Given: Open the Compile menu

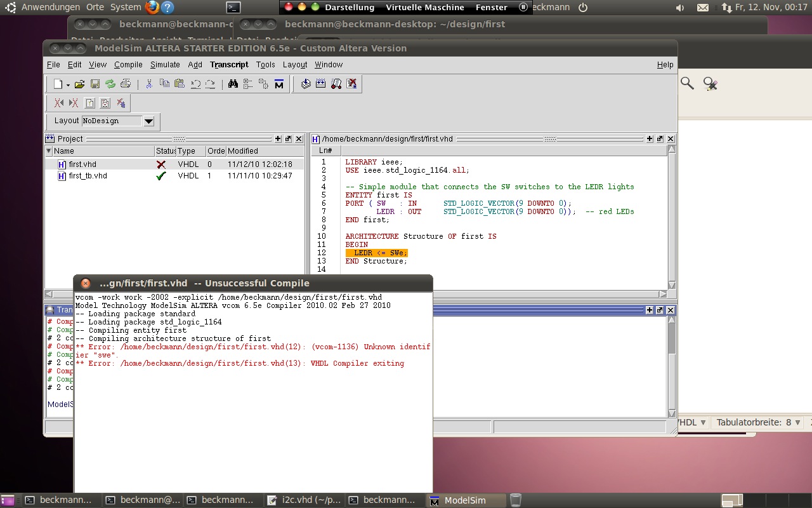Looking at the screenshot, I should point(128,65).
